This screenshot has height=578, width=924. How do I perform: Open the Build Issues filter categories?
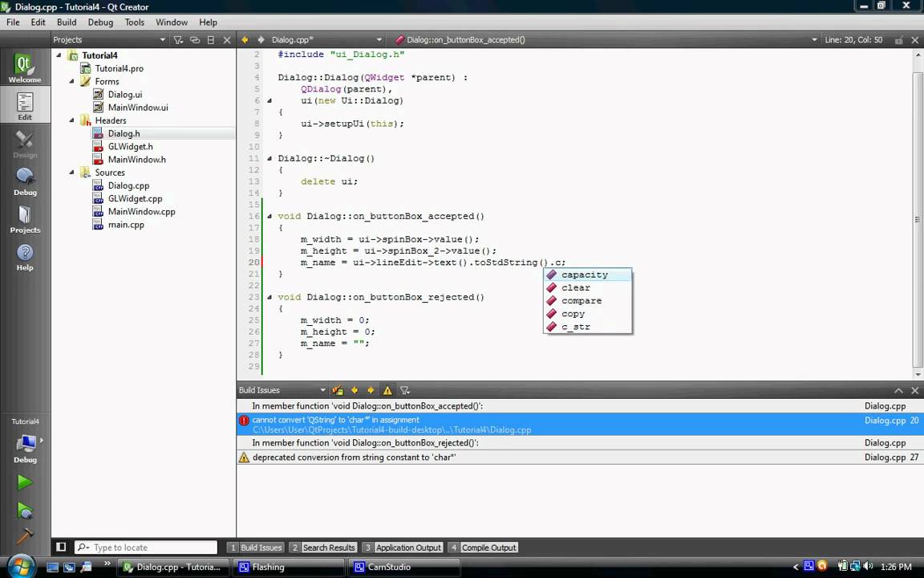coord(405,390)
